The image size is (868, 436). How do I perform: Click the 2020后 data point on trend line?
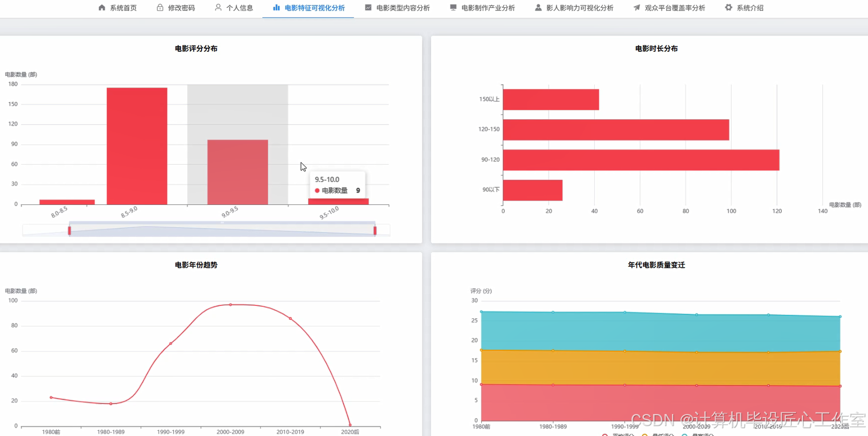click(350, 425)
